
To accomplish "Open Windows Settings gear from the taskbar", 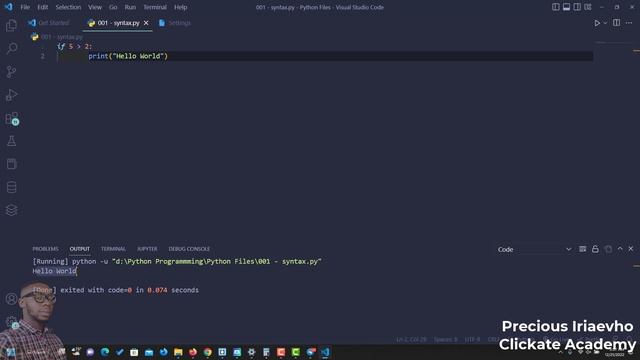I will tap(251, 352).
